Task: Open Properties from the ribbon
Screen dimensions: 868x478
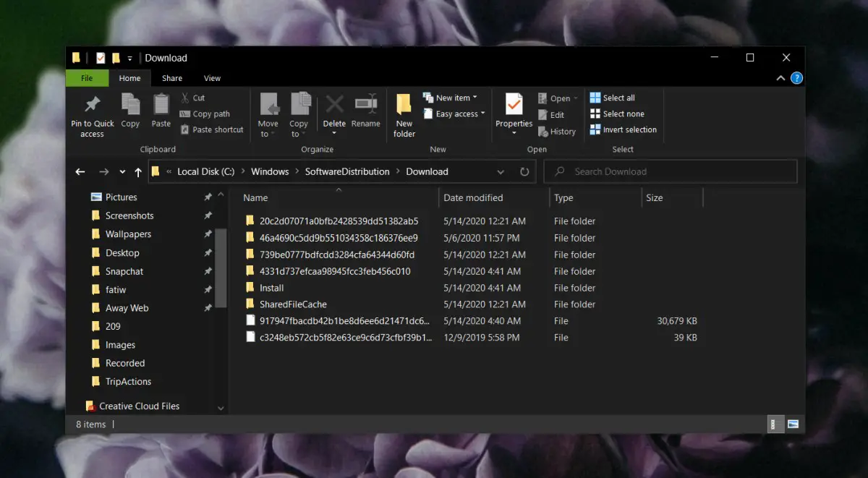Action: click(x=514, y=106)
